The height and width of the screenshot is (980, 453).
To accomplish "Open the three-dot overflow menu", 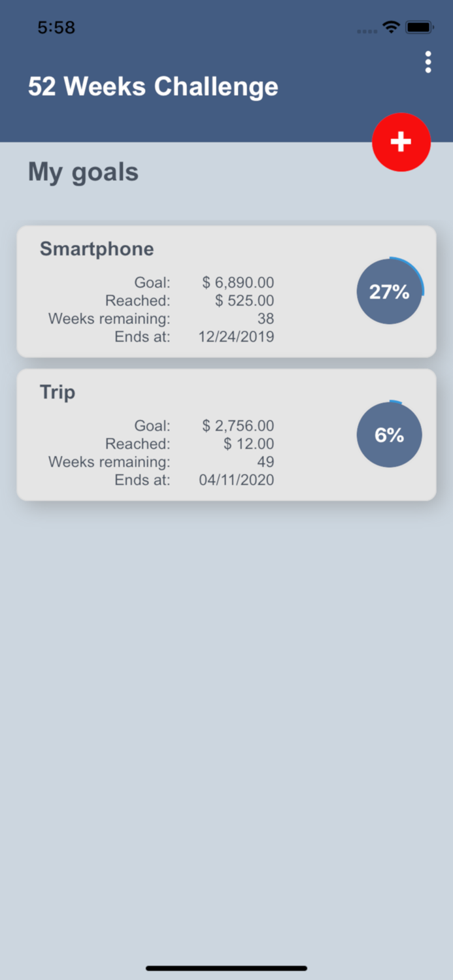I will 428,62.
